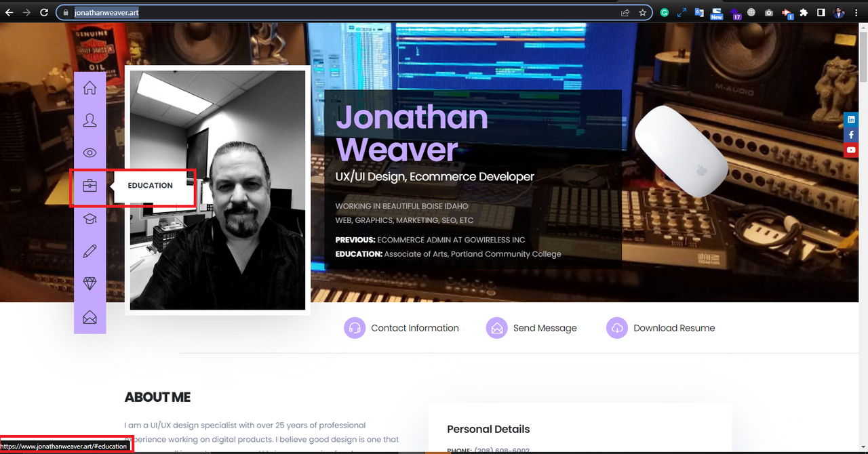Image resolution: width=868 pixels, height=454 pixels.
Task: Open the Grammarly extension icon
Action: [665, 12]
